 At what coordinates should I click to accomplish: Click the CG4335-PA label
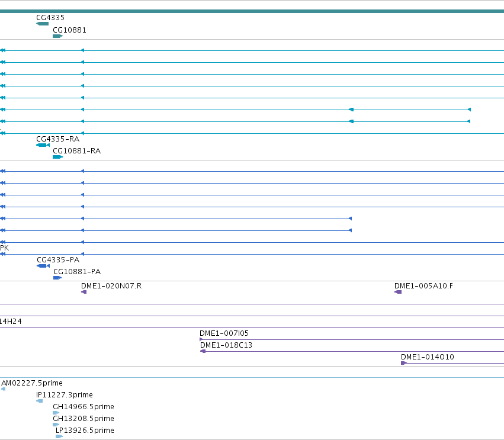[58, 260]
